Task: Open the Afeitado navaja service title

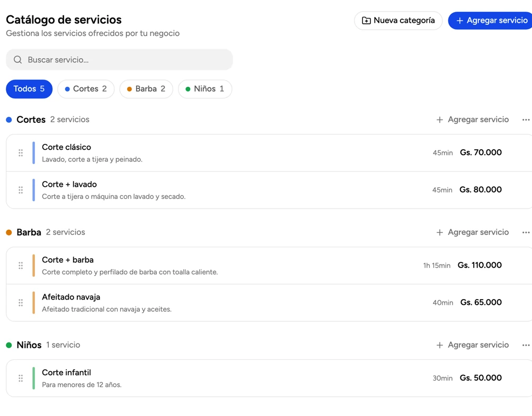Action: pyautogui.click(x=71, y=297)
